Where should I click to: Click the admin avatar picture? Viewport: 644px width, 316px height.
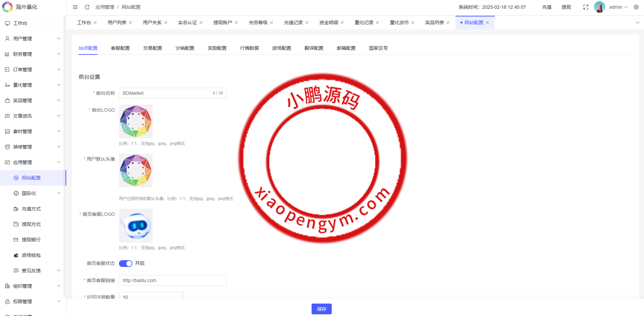click(x=599, y=7)
